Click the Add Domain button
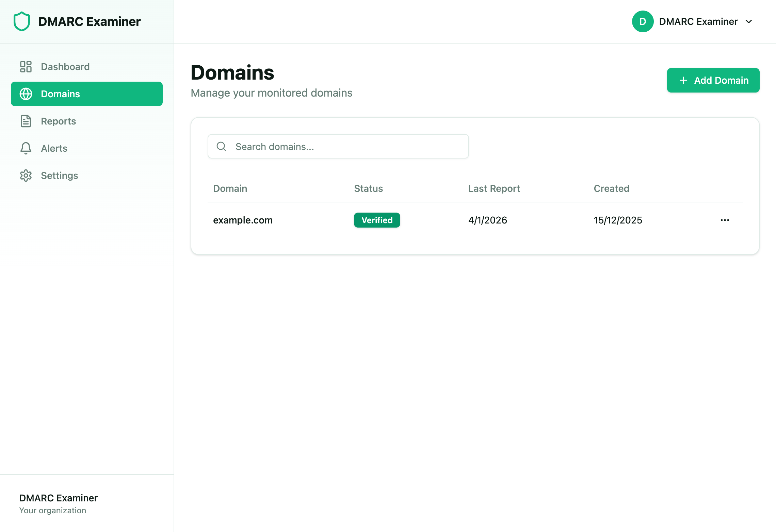The image size is (776, 532). click(x=713, y=80)
